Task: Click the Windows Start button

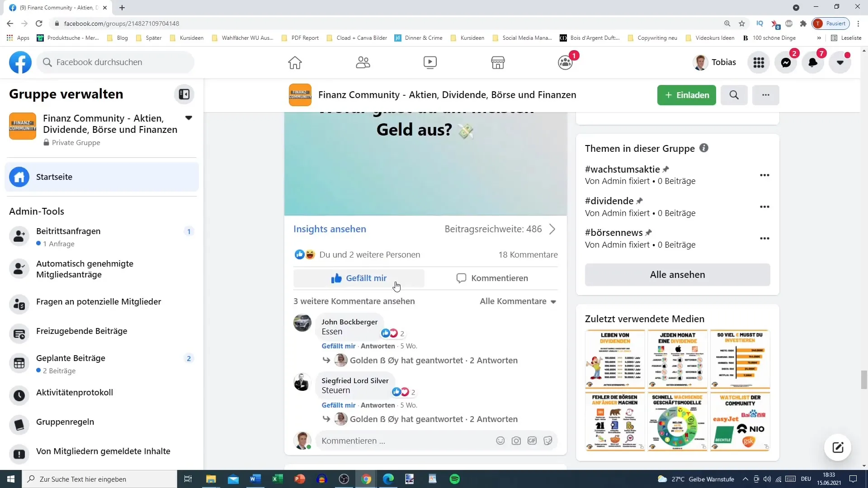Action: point(11,479)
